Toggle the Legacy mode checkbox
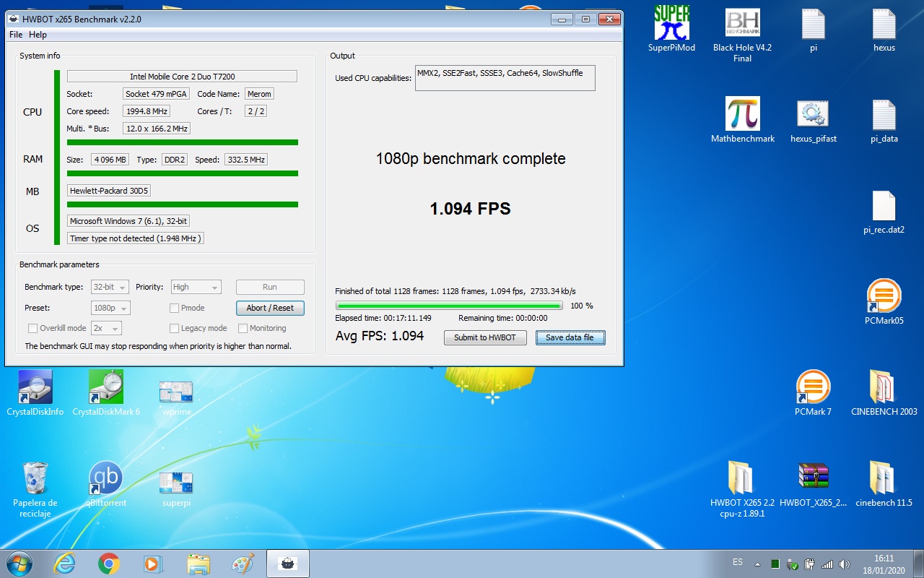Viewport: 924px width, 578px height. [x=174, y=328]
